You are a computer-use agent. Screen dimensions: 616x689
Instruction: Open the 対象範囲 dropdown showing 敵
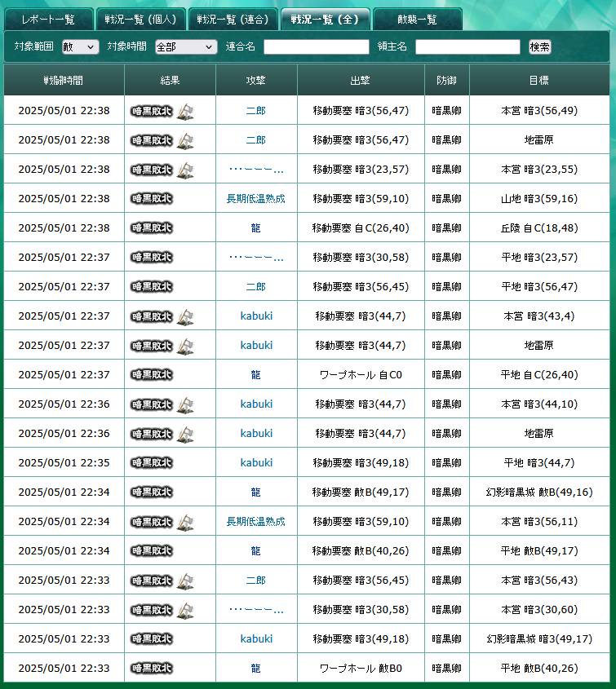(80, 46)
